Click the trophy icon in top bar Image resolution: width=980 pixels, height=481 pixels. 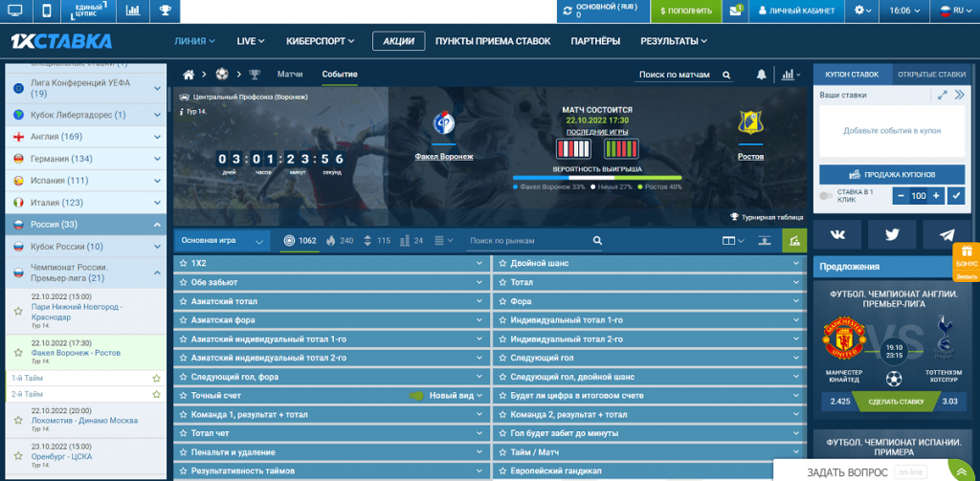click(166, 11)
